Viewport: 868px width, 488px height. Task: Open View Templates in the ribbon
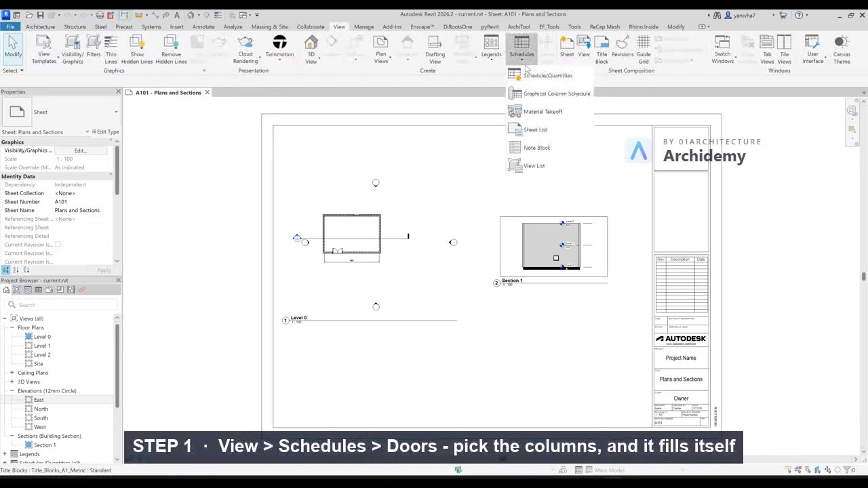click(44, 49)
